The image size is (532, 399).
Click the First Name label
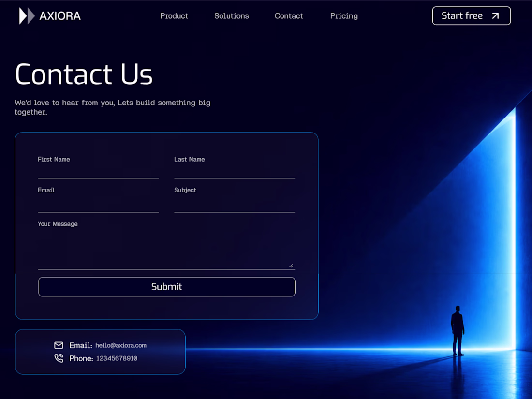[54, 159]
